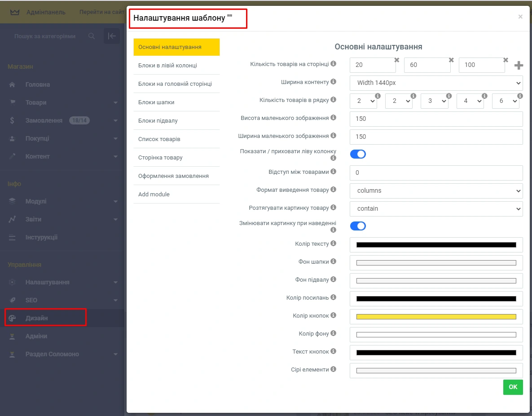This screenshot has width=532, height=416.
Task: Click the green OK button
Action: [x=513, y=387]
